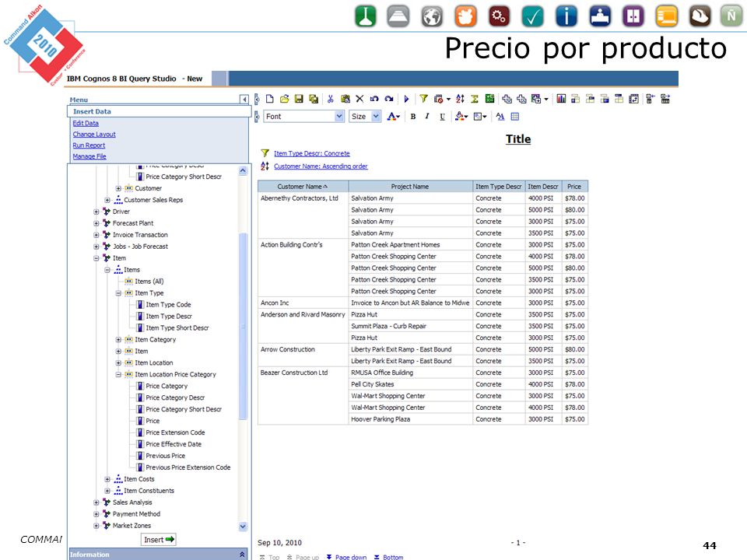Toggle Italic formatting
The height and width of the screenshot is (560, 747).
[427, 116]
